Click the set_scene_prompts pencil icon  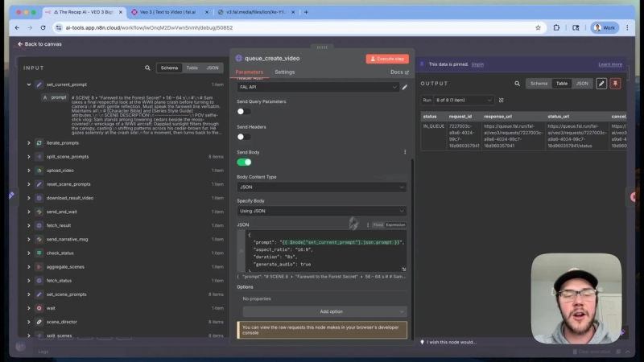tap(39, 294)
